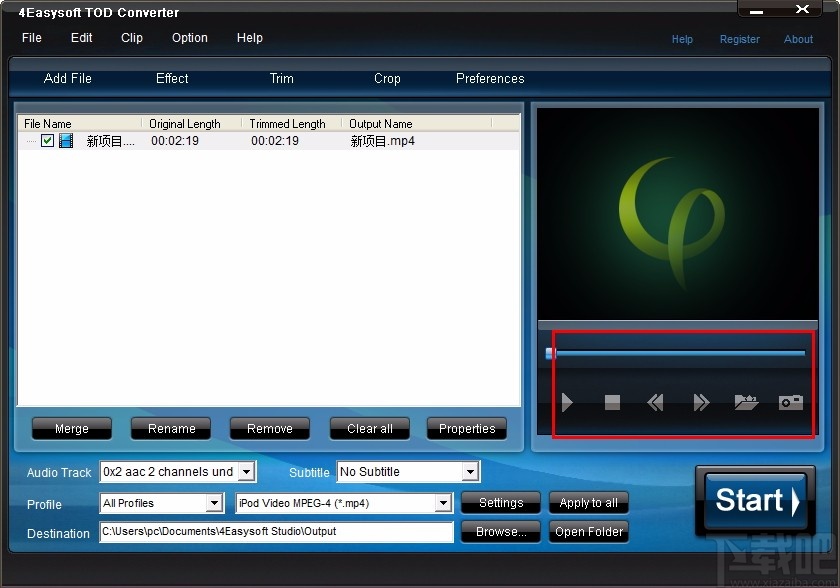Click the rewind icon under the preview

pyautogui.click(x=655, y=402)
